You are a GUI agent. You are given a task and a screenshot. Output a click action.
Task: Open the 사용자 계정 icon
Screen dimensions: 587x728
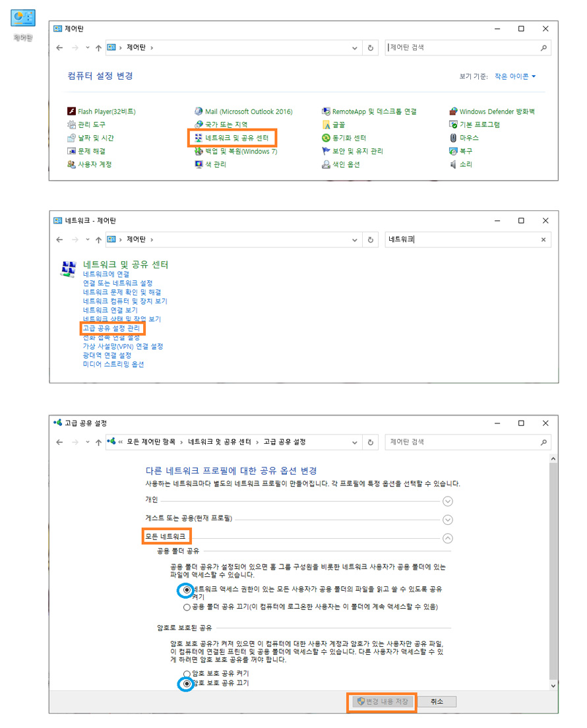[x=73, y=164]
